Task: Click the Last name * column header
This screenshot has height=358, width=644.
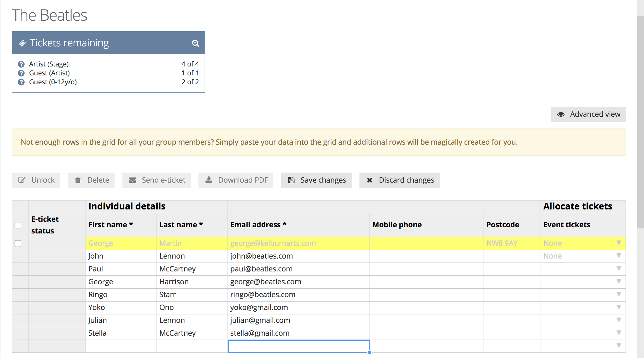Action: [192, 225]
